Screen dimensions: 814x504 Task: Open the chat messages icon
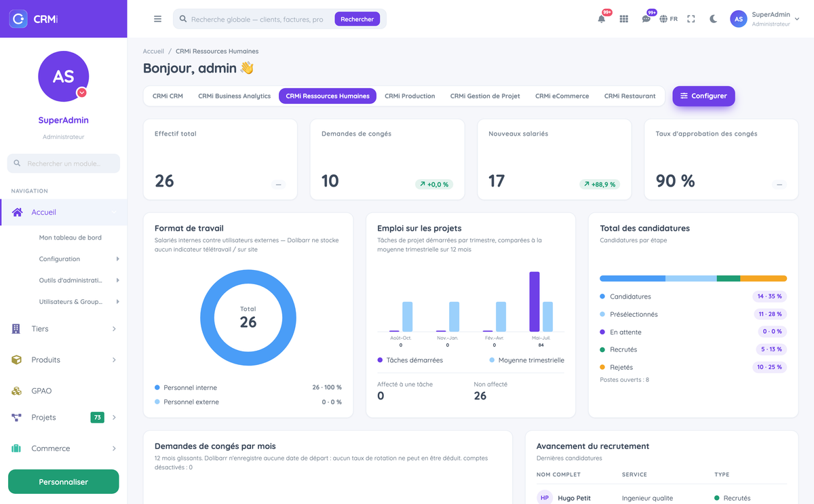coord(646,19)
